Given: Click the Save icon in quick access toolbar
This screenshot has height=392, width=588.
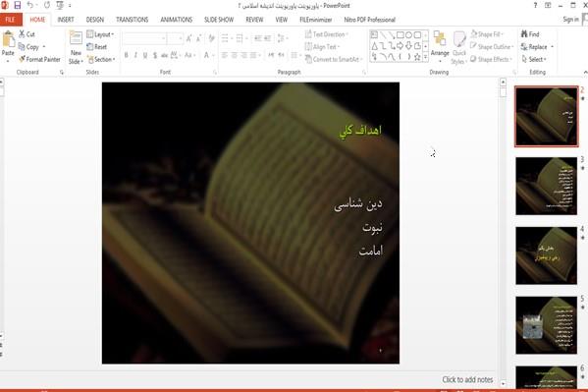Looking at the screenshot, I should (x=18, y=5).
